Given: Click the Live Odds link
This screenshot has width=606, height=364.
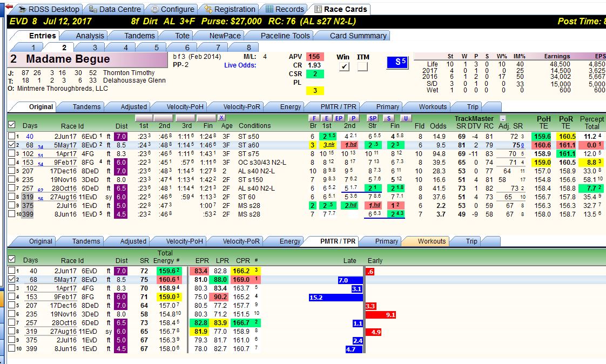Looking at the screenshot, I should pyautogui.click(x=240, y=65).
